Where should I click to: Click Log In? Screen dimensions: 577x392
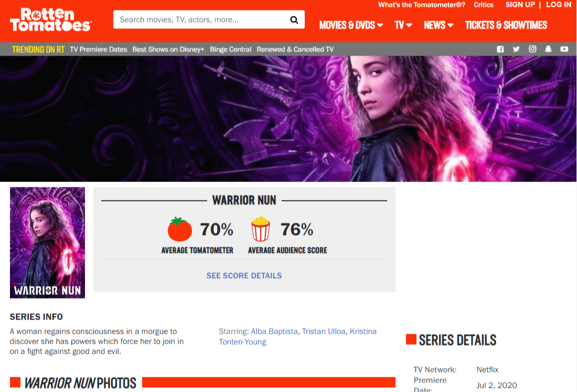559,5
